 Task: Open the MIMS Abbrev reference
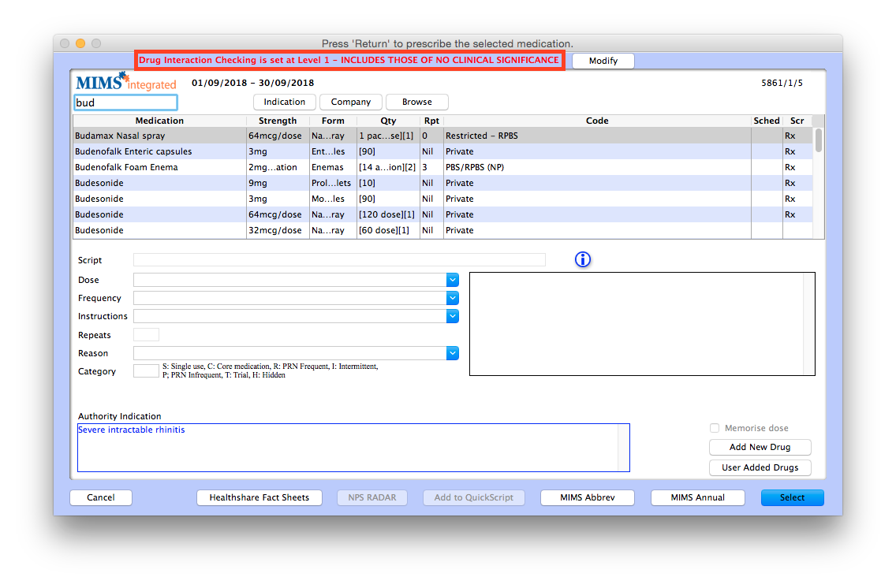pos(587,497)
